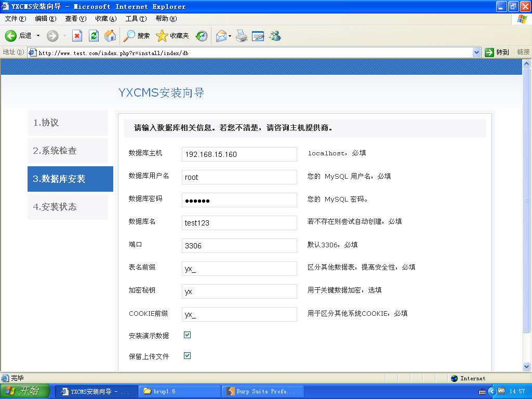Click the keyboard icon in system tray

(x=482, y=392)
